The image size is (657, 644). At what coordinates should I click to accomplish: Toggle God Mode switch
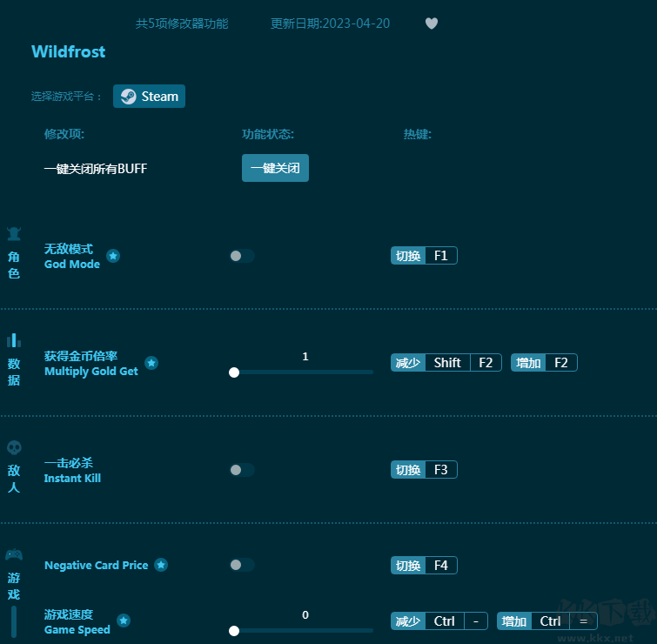[x=242, y=256]
